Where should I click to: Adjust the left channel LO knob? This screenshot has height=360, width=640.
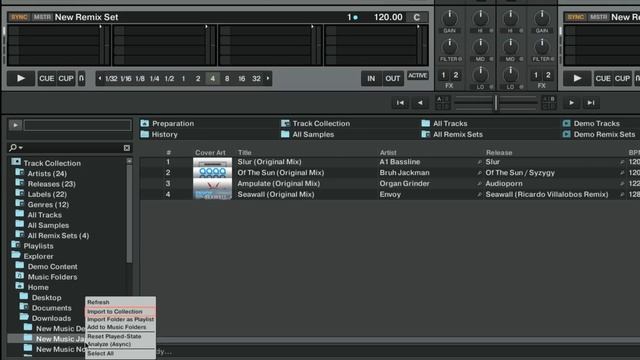(x=480, y=75)
